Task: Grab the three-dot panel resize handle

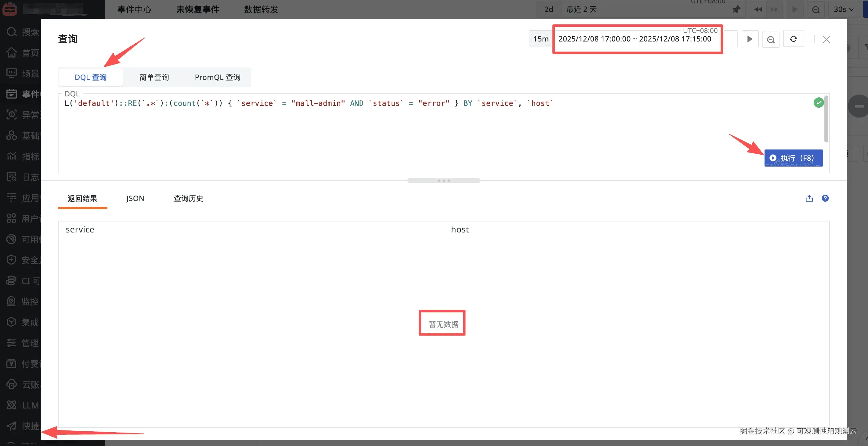Action: pyautogui.click(x=443, y=181)
